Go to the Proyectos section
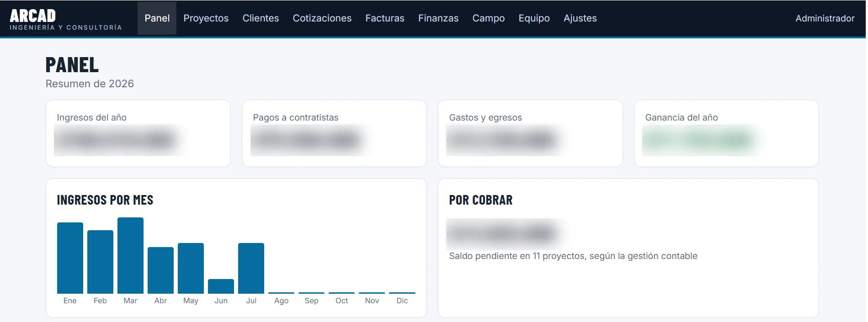Screen dimensions: 868x322 [x=206, y=18]
